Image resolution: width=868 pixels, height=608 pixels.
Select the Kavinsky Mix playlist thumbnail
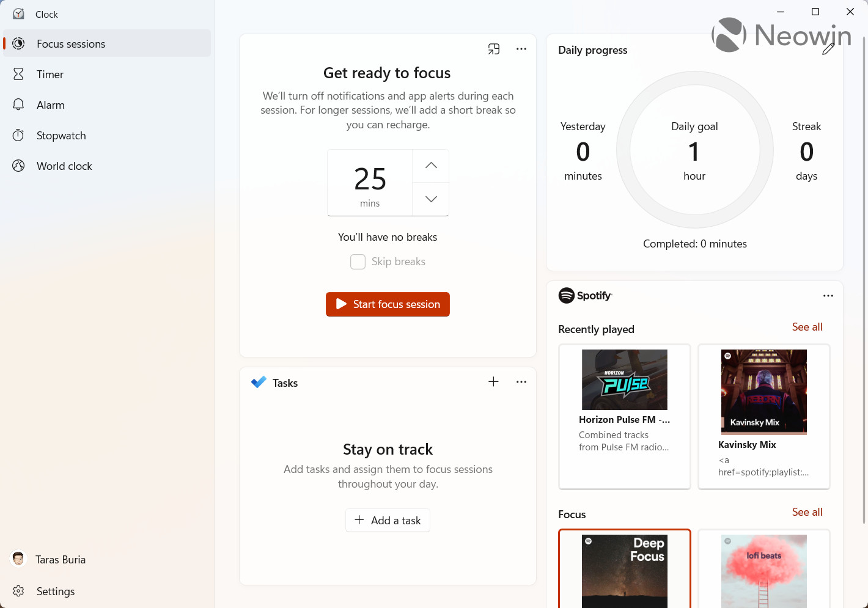pyautogui.click(x=764, y=392)
